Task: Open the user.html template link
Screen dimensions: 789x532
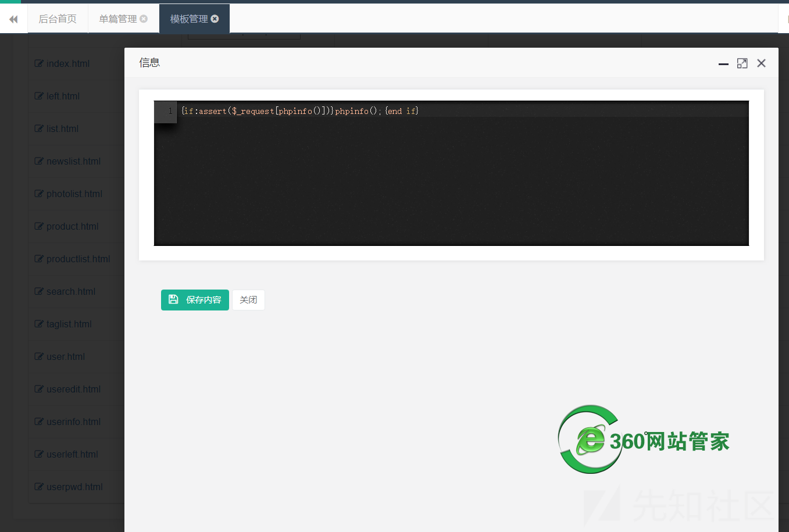Action: (x=66, y=356)
